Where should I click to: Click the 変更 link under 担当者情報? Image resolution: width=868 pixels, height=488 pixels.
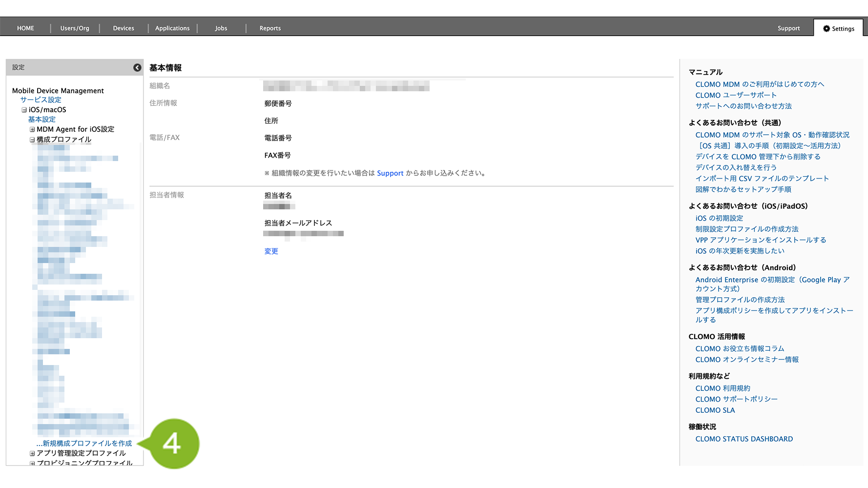(271, 251)
